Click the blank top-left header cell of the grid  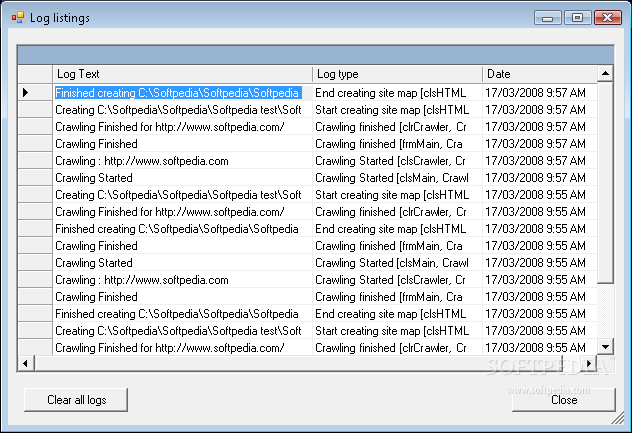(35, 74)
